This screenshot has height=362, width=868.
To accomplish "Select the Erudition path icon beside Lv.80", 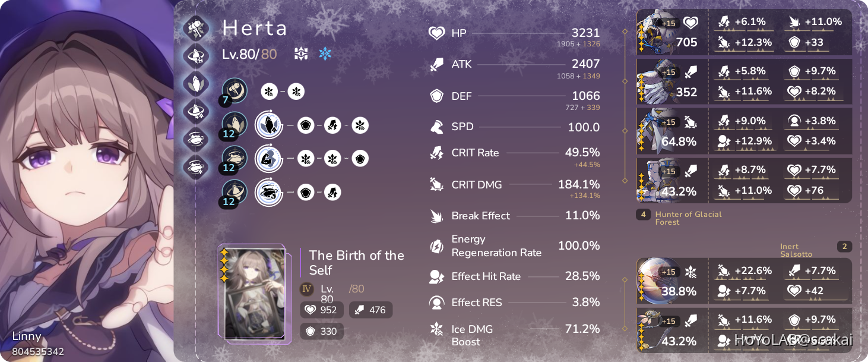I will coord(300,53).
